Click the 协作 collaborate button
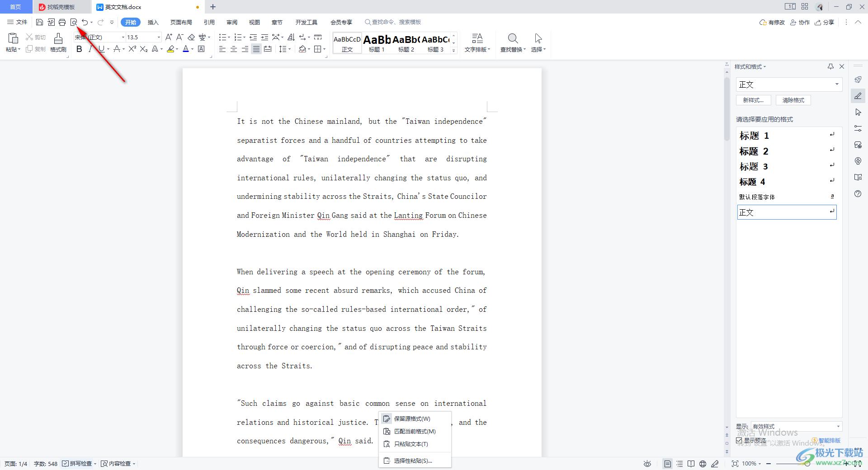 (800, 22)
